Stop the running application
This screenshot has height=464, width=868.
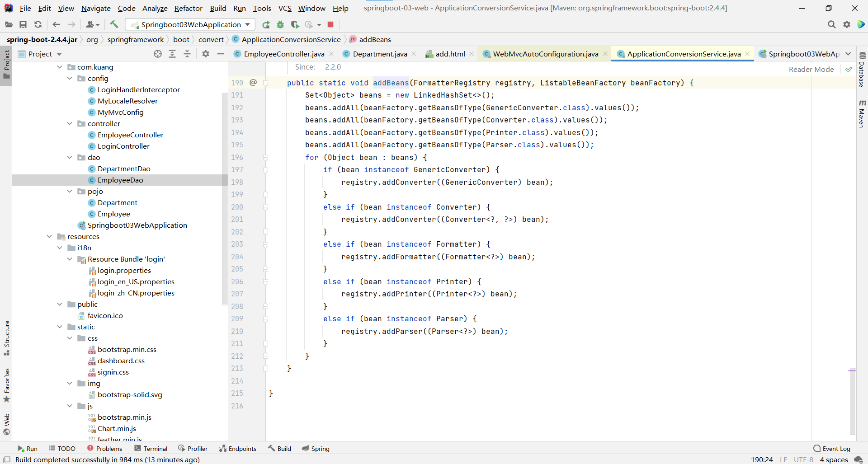click(x=330, y=24)
